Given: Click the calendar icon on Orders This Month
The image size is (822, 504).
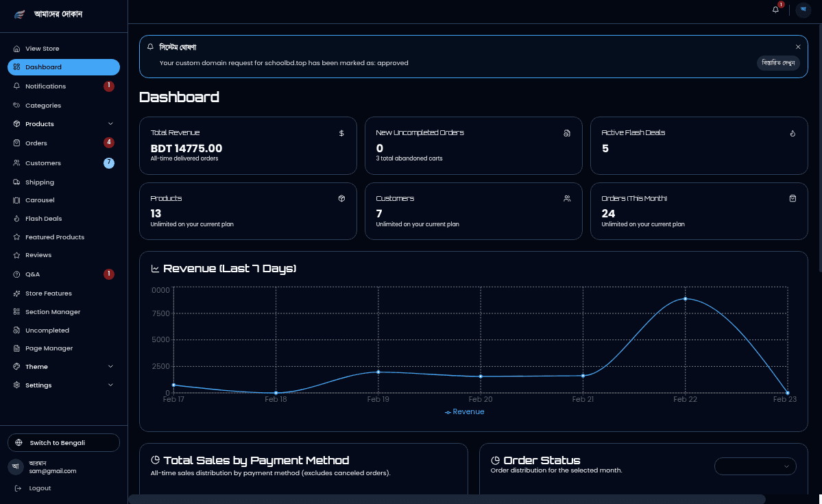Looking at the screenshot, I should (x=793, y=198).
